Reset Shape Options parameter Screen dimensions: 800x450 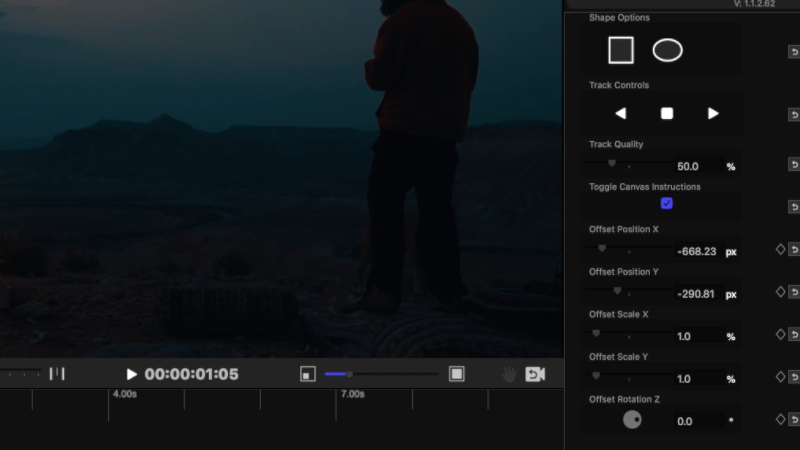click(794, 52)
